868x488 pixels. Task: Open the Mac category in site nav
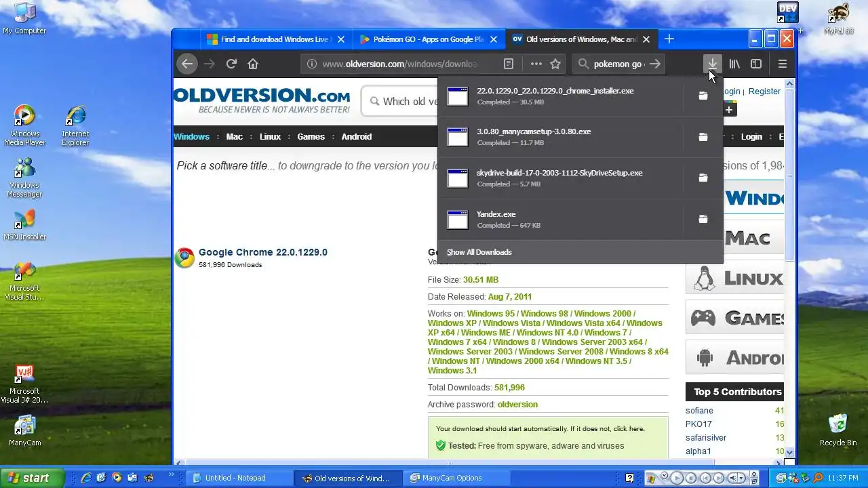[235, 136]
